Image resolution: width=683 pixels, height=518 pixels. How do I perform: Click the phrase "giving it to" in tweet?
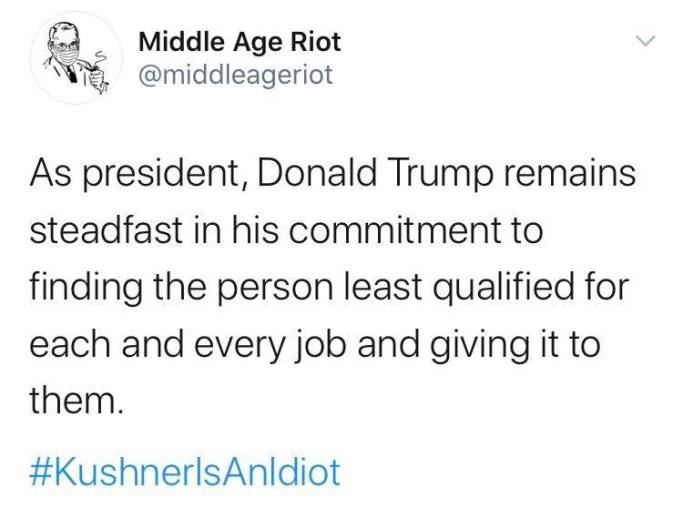[x=516, y=345]
